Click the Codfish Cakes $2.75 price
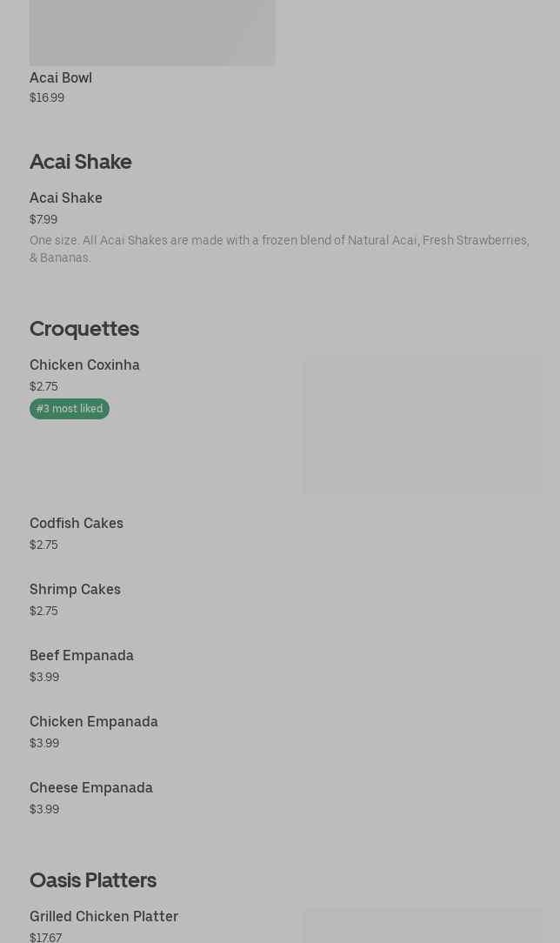The height and width of the screenshot is (943, 560). (x=43, y=545)
